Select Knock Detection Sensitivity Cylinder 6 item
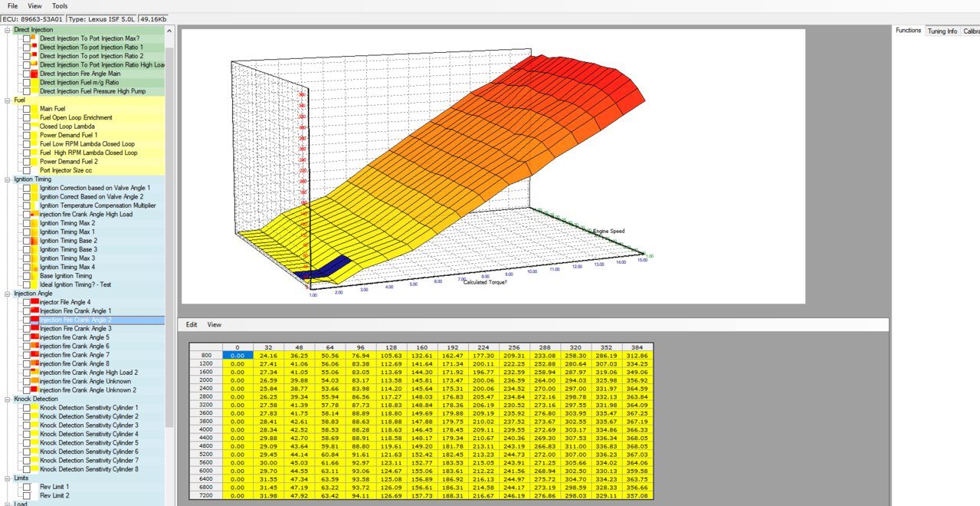The width and height of the screenshot is (980, 506). click(89, 452)
